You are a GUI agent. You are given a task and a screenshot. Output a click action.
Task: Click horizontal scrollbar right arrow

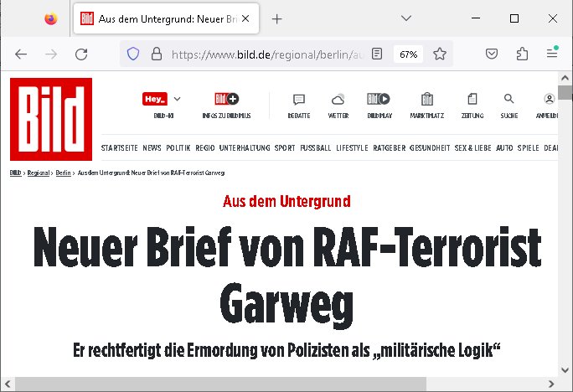[551, 384]
